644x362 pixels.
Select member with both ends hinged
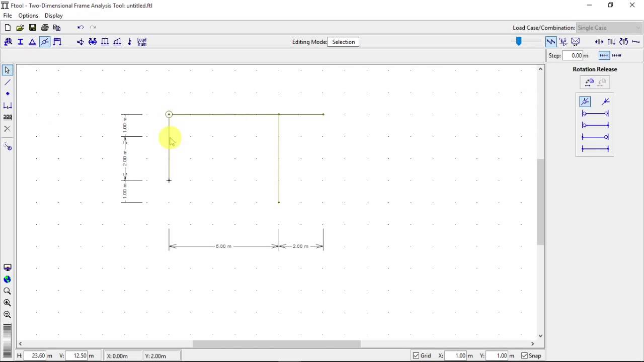[595, 114]
